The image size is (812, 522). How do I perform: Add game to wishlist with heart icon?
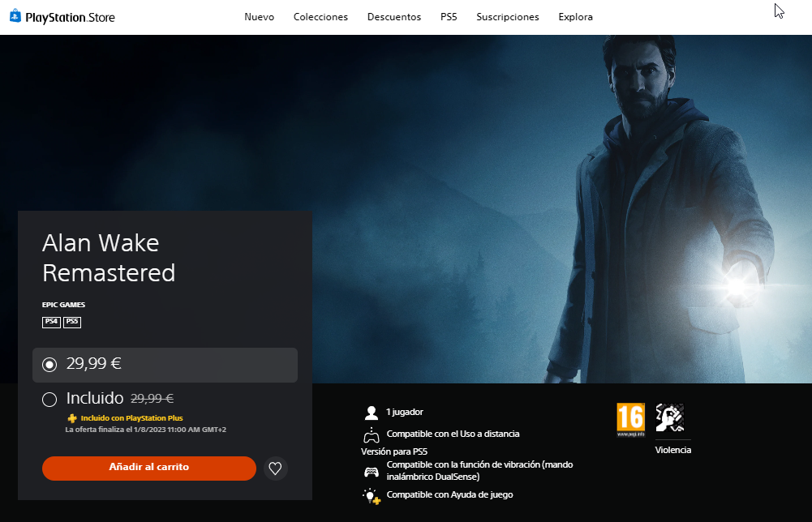coord(276,469)
